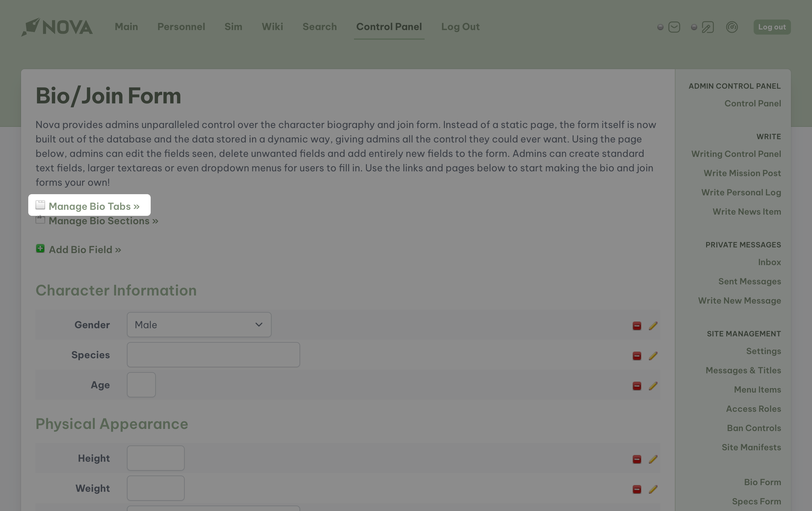Open the Manage Bio Sections link
Viewport: 812px width, 511px height.
[103, 221]
